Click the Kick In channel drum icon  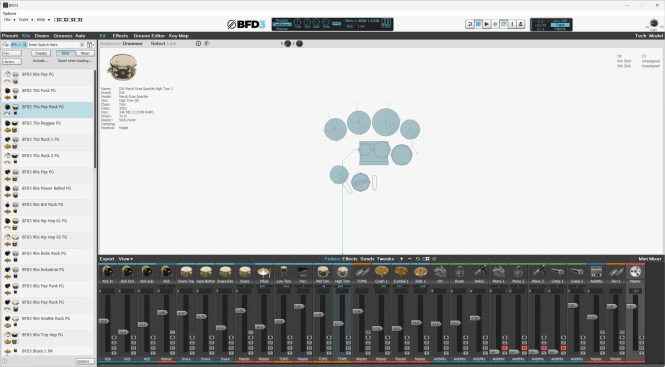pos(107,272)
